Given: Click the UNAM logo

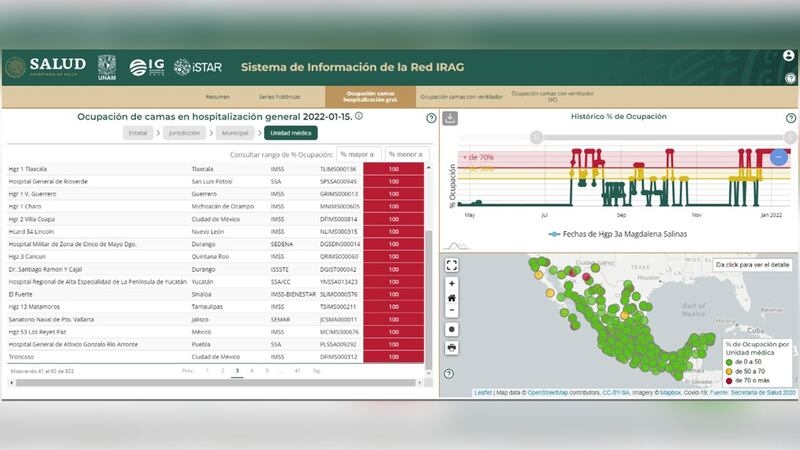Looking at the screenshot, I should (x=107, y=67).
